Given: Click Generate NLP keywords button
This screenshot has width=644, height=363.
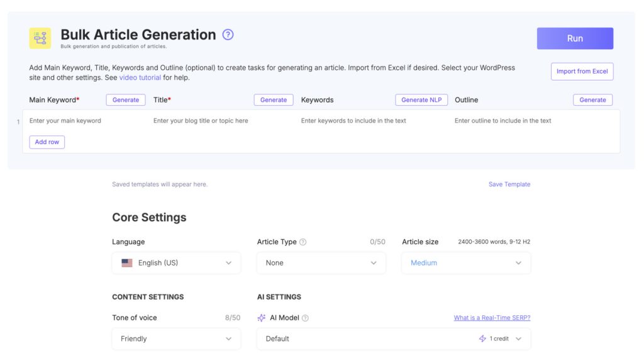Looking at the screenshot, I should click(x=421, y=100).
